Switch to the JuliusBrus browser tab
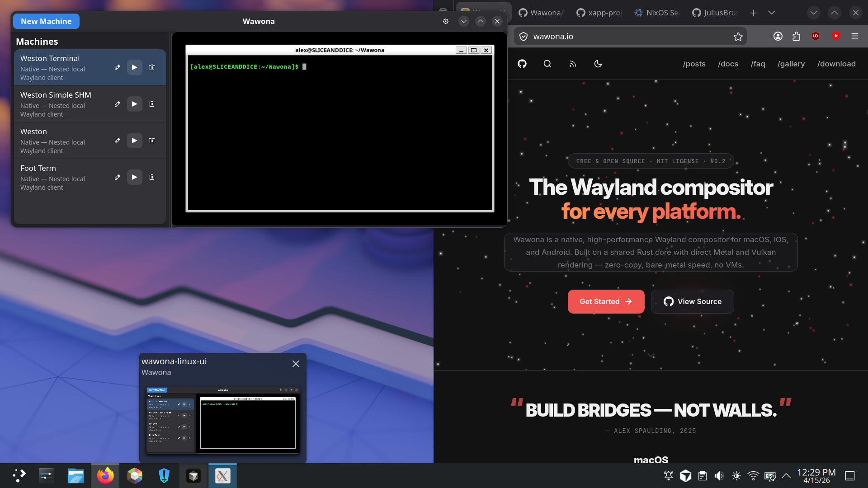The width and height of the screenshot is (868, 488). pyautogui.click(x=714, y=13)
